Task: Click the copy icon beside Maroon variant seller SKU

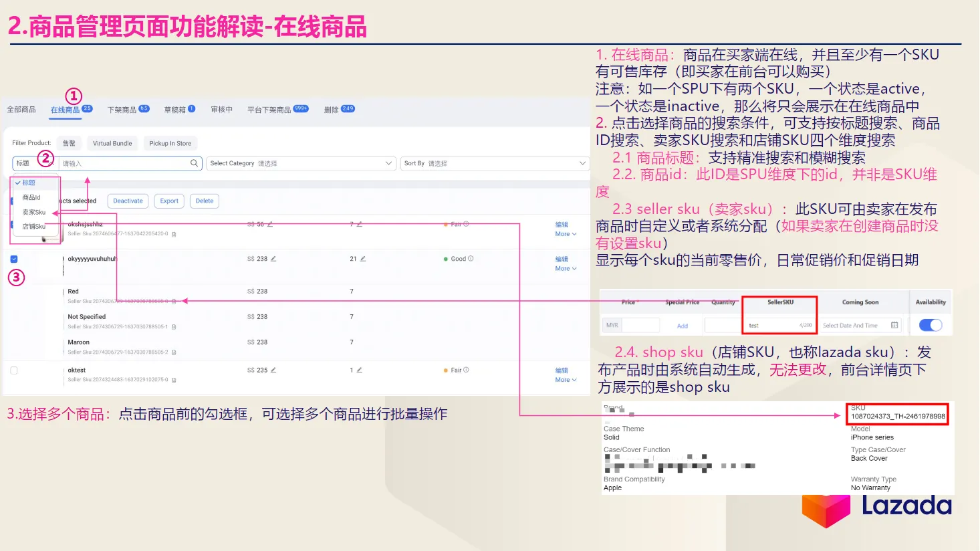Action: click(x=174, y=353)
